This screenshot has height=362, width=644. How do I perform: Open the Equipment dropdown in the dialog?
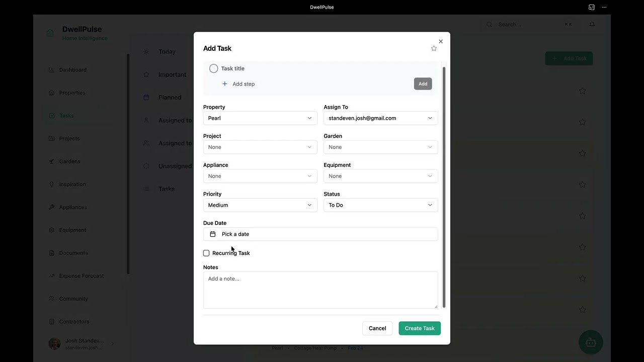(381, 176)
